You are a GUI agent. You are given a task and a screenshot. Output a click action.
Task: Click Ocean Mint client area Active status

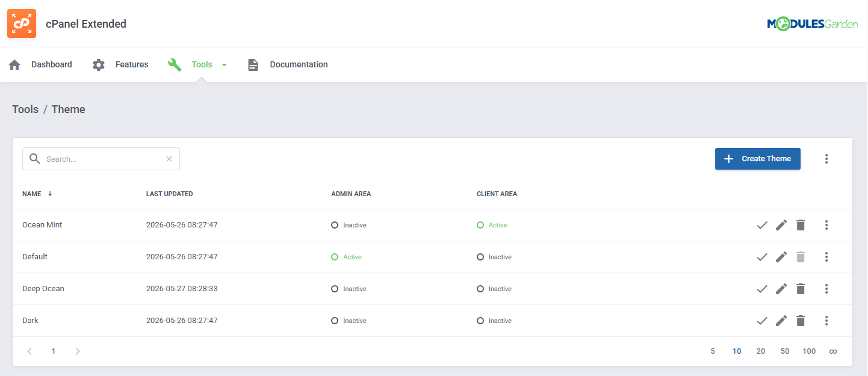(492, 225)
